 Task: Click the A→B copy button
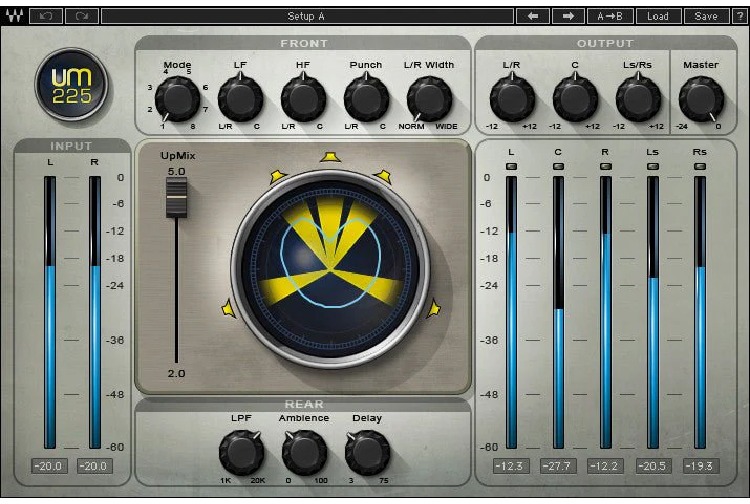pos(610,16)
